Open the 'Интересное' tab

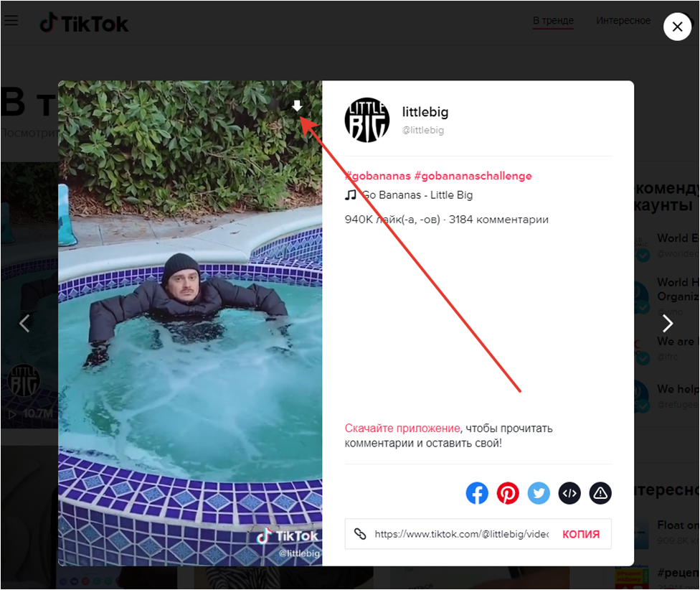[623, 21]
